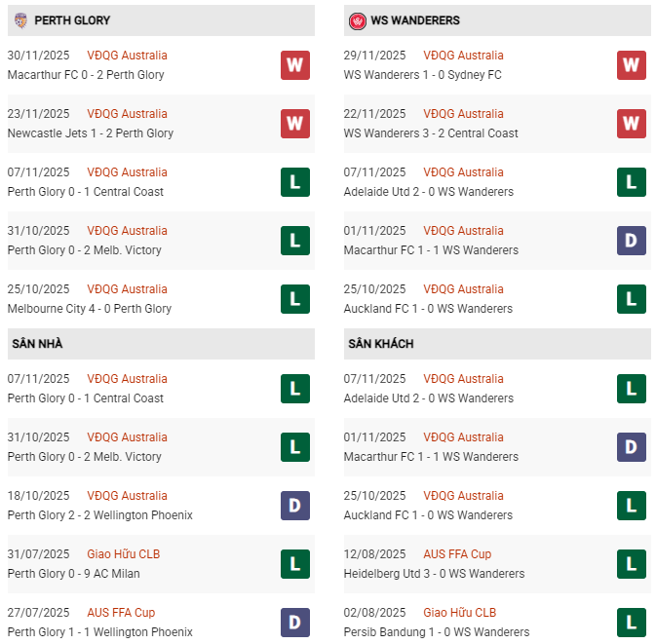The width and height of the screenshot is (656, 644).
Task: Open AUS FFA Cup link dated 27/07/2025
Action: tap(121, 613)
